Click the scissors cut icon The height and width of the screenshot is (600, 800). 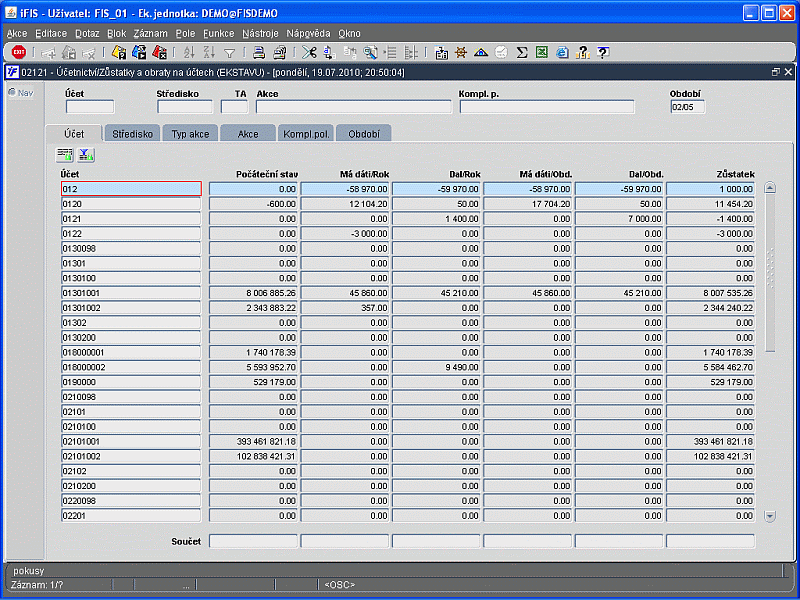pos(309,53)
